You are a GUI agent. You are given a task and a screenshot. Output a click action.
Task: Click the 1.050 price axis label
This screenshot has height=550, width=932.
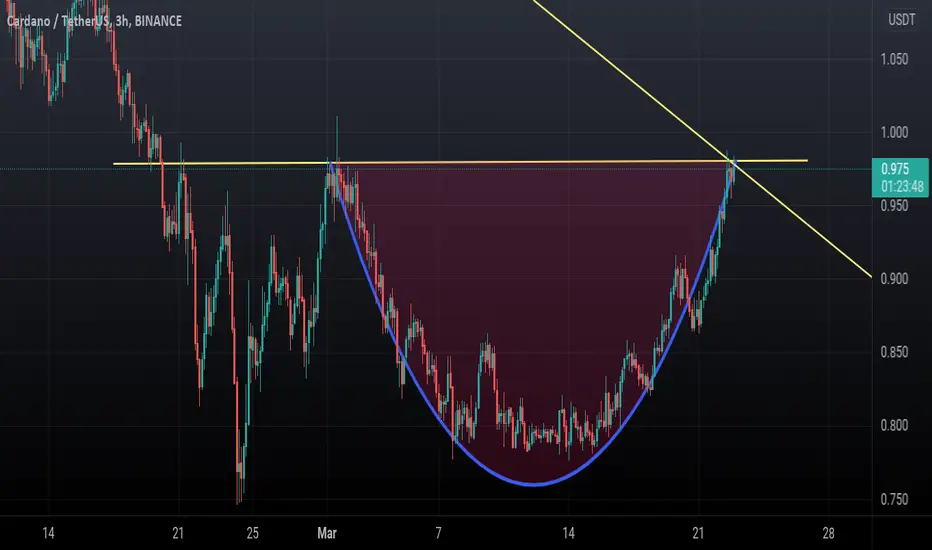pyautogui.click(x=894, y=59)
